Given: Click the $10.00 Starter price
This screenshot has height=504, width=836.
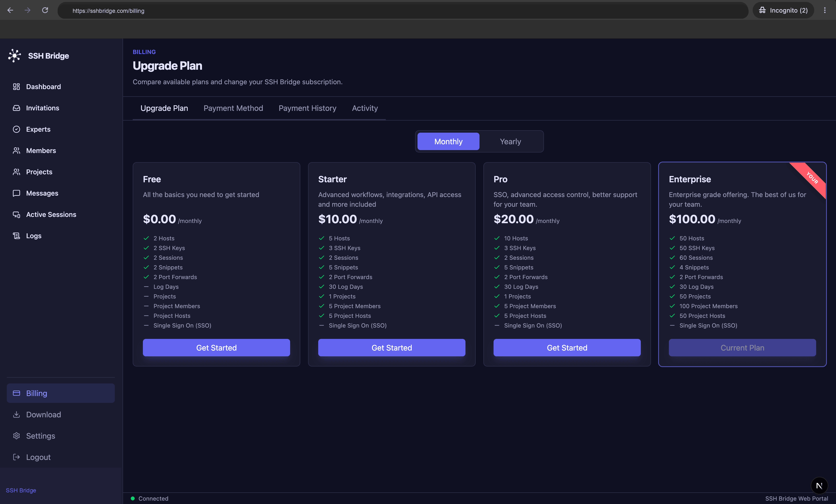Looking at the screenshot, I should point(338,219).
